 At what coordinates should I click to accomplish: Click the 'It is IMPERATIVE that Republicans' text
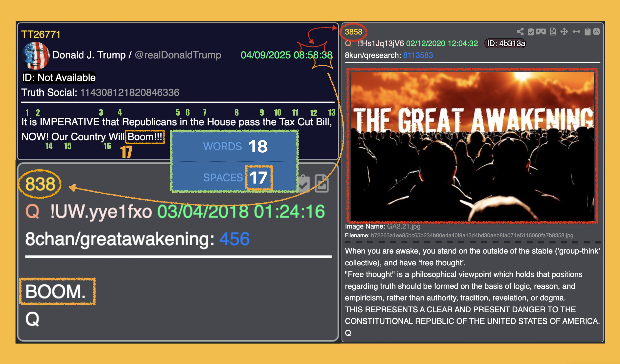click(x=99, y=122)
